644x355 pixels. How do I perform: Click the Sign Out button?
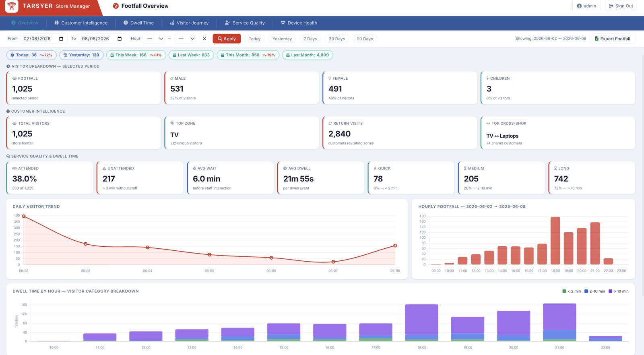tap(621, 6)
